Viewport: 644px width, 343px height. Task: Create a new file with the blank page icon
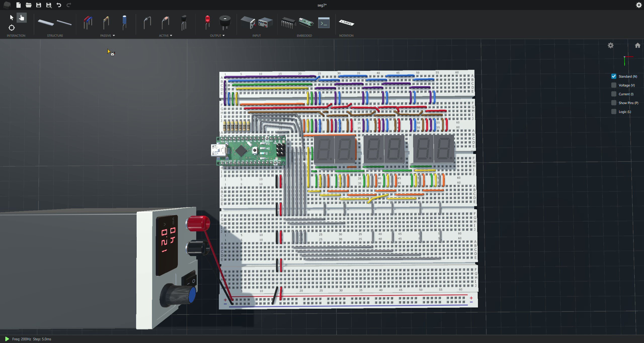pyautogui.click(x=18, y=5)
